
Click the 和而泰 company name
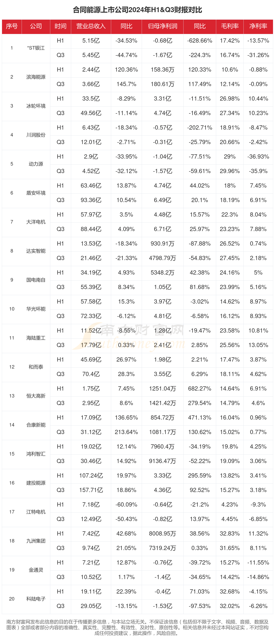[36, 367]
